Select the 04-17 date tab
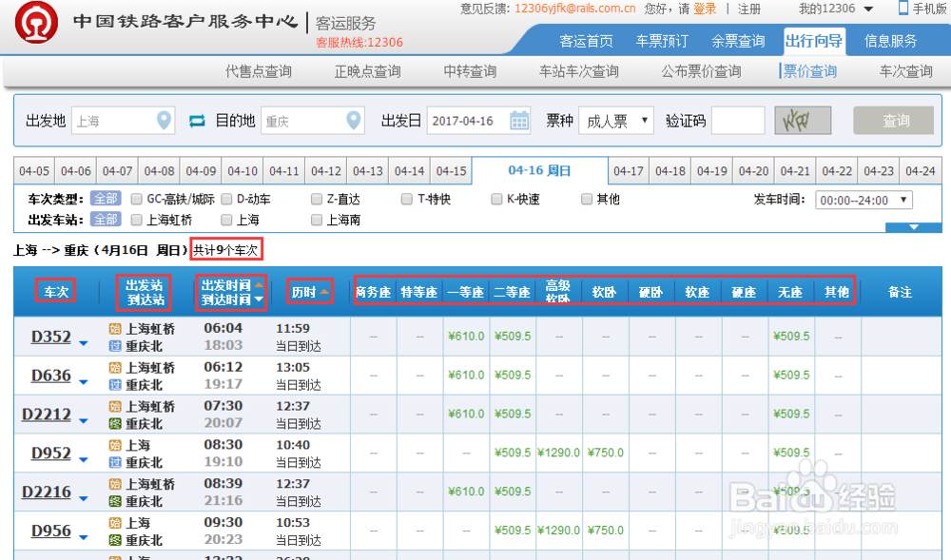 [x=630, y=170]
